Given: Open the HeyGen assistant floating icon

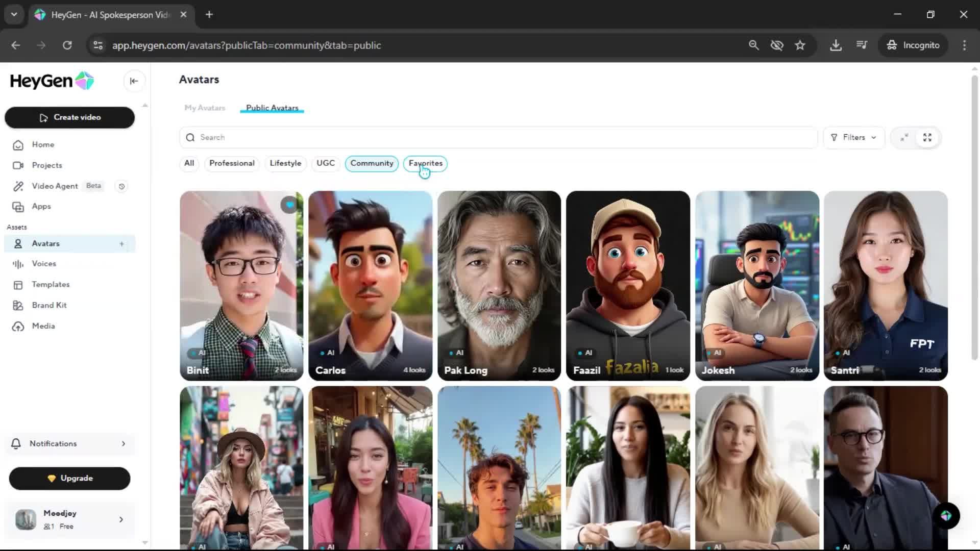Looking at the screenshot, I should point(946,516).
